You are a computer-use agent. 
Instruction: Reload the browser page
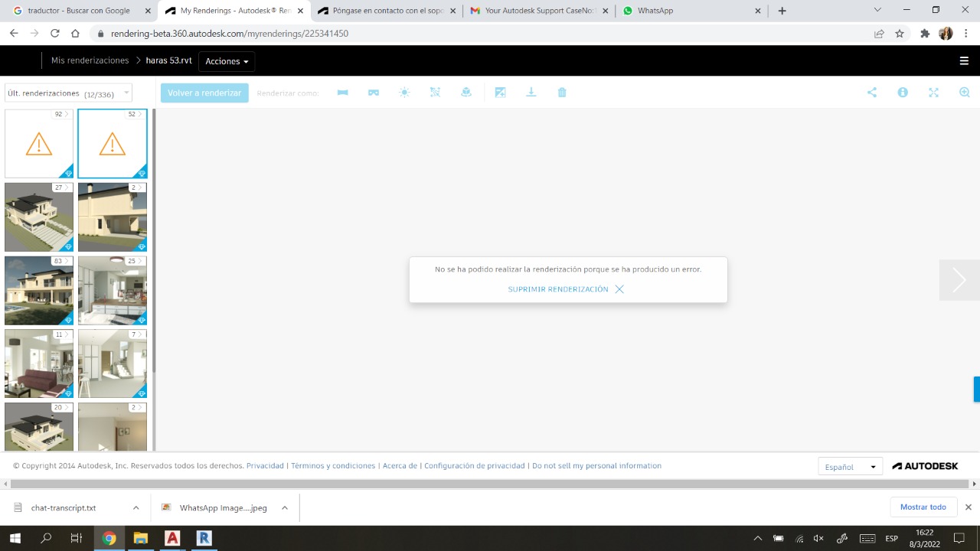click(x=55, y=34)
